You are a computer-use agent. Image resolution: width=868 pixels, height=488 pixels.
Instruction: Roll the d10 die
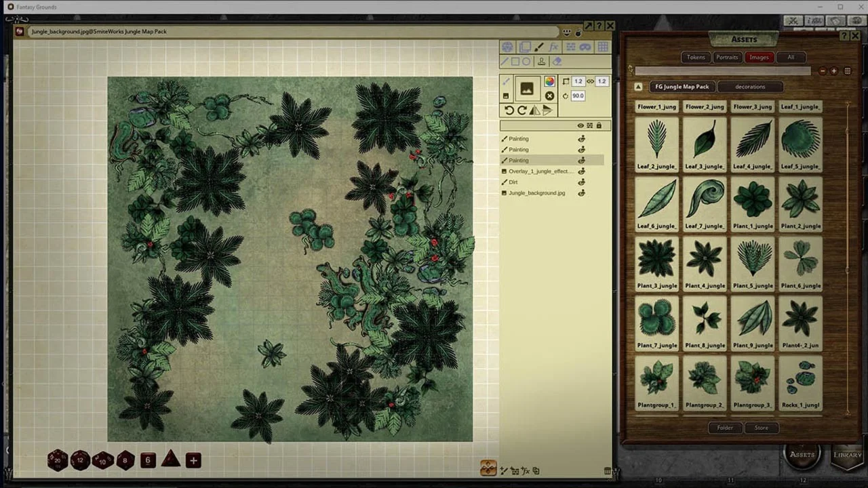click(x=103, y=460)
